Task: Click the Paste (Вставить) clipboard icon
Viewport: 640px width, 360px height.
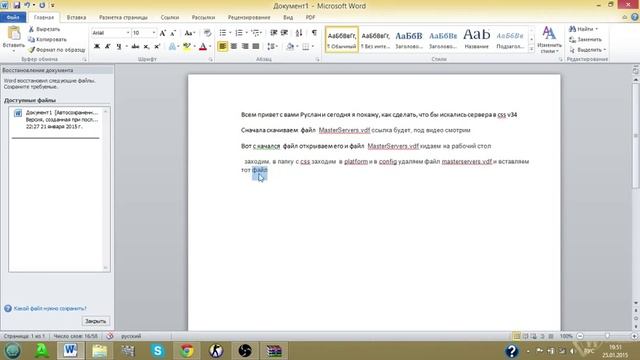Action: [x=13, y=34]
